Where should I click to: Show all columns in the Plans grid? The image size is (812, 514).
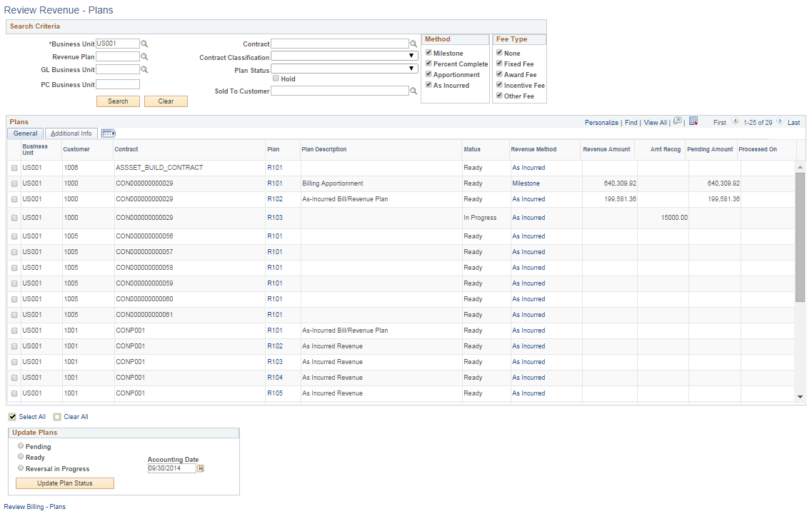click(108, 133)
